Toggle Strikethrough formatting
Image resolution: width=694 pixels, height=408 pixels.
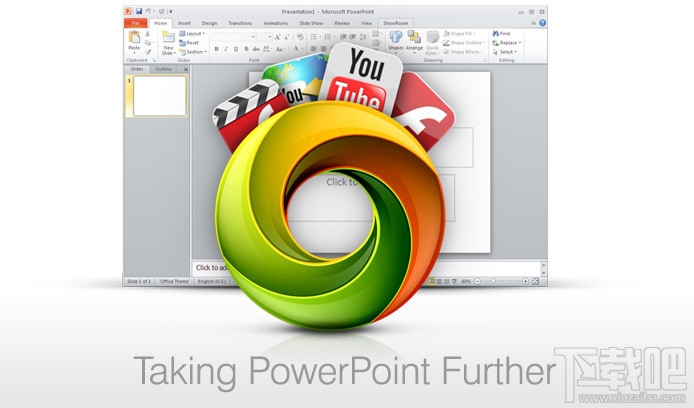pyautogui.click(x=256, y=49)
